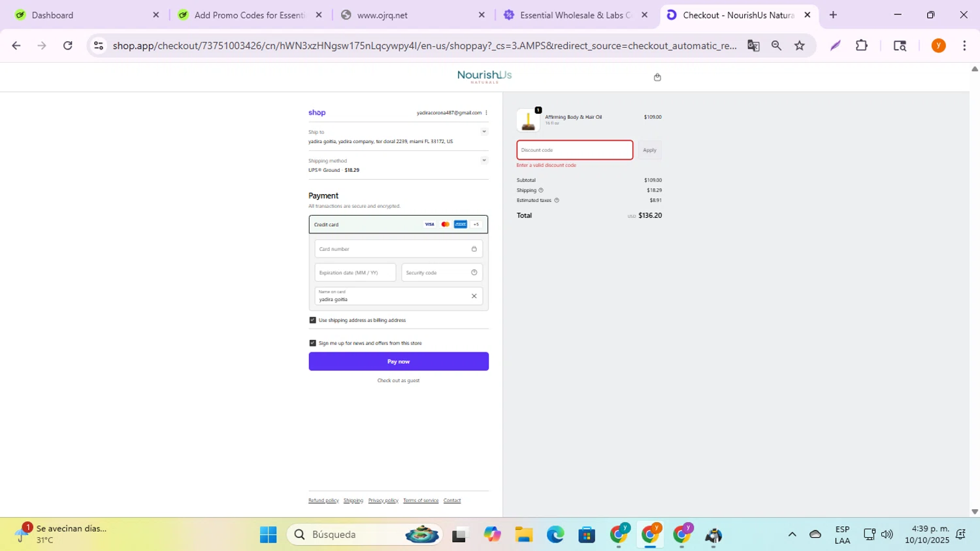
Task: Open the Chrome three-dot menu
Action: pos(964,46)
